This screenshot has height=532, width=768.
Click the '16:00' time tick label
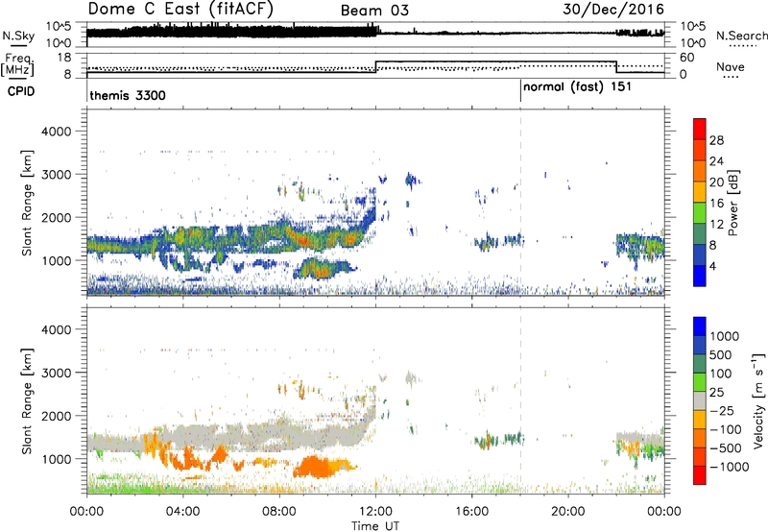pos(471,512)
